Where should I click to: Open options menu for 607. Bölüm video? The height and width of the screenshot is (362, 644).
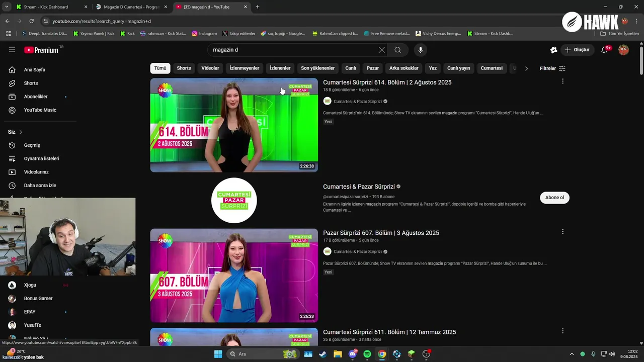562,232
